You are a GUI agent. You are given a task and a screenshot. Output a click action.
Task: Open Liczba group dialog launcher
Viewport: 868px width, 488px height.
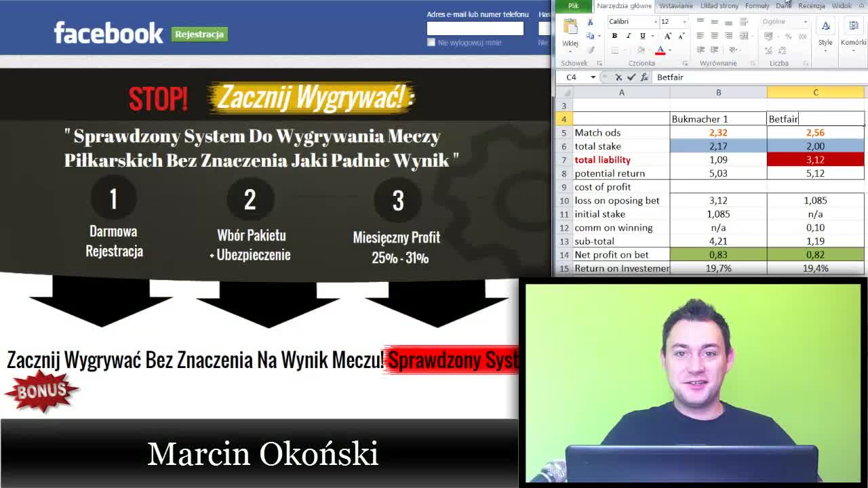[806, 64]
